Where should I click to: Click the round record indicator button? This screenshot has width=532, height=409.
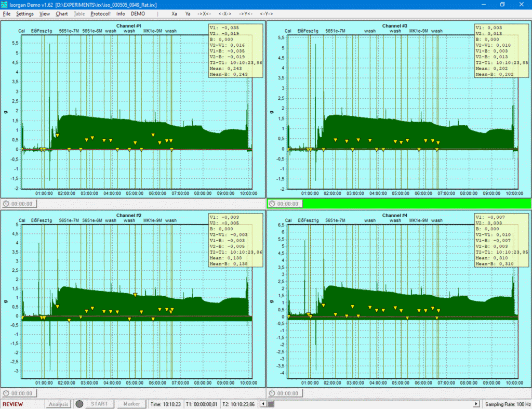[x=79, y=404]
